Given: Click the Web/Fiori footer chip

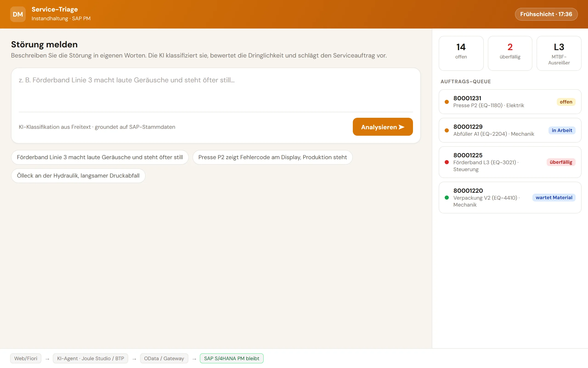Looking at the screenshot, I should point(25,358).
